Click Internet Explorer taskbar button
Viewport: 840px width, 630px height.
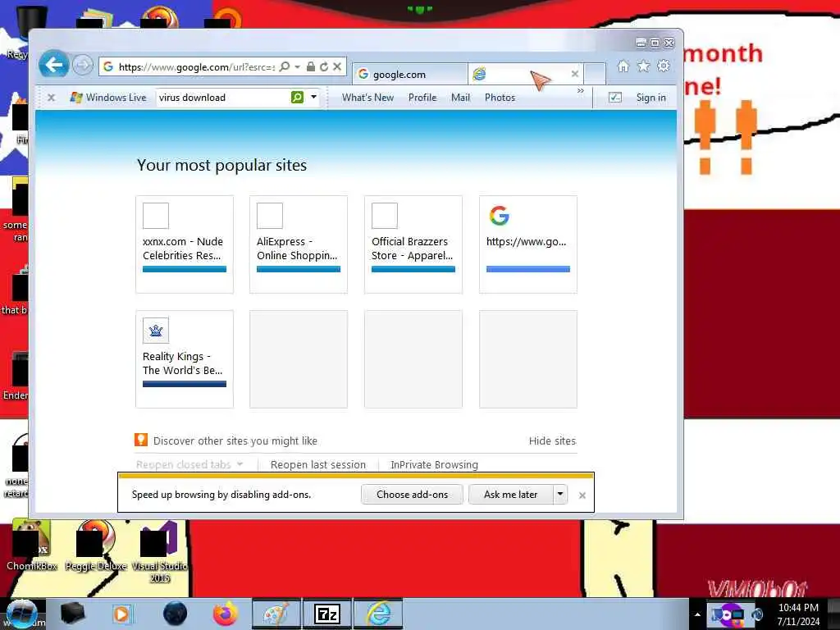click(378, 614)
